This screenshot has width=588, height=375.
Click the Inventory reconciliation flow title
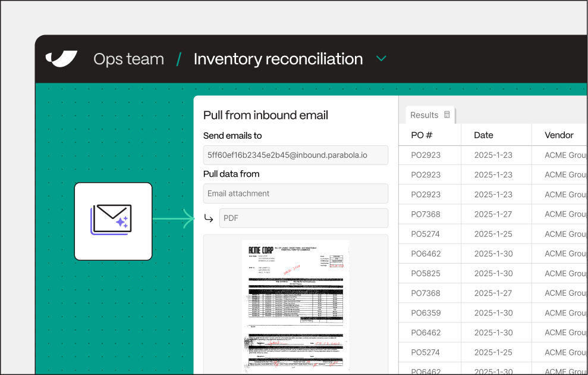click(278, 59)
